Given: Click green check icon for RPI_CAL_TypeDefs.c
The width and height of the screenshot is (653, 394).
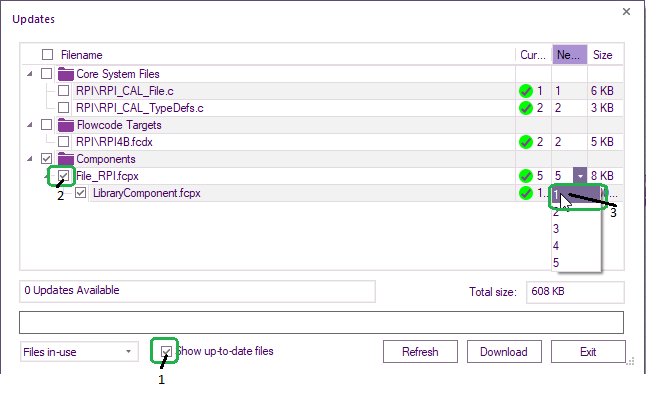Looking at the screenshot, I should [x=526, y=108].
